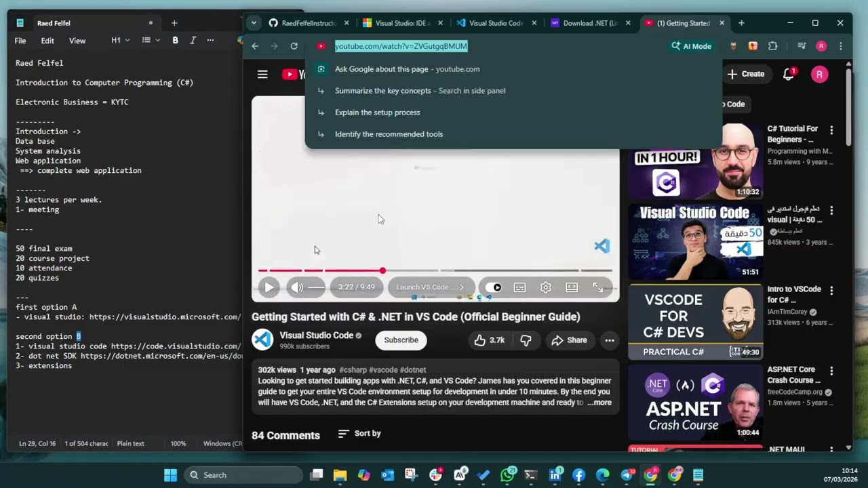Expand the description with '...more'
This screenshot has width=868, height=488.
[x=599, y=403]
